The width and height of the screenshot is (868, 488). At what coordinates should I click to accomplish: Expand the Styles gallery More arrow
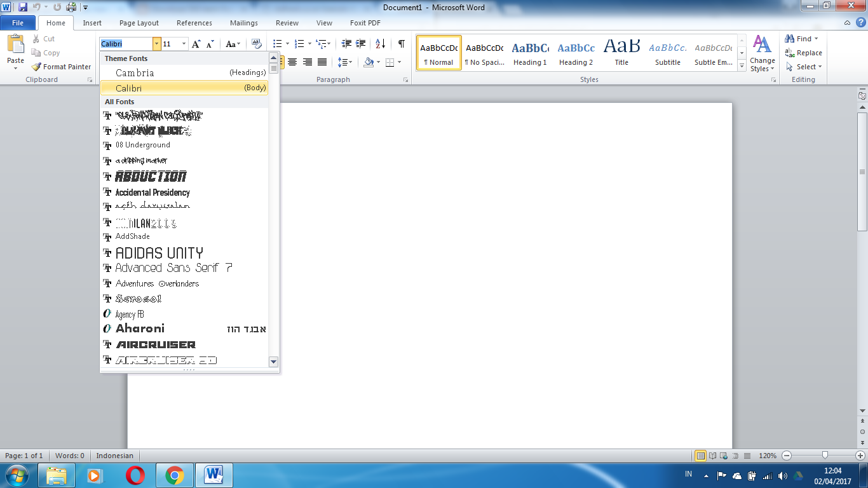[x=742, y=65]
